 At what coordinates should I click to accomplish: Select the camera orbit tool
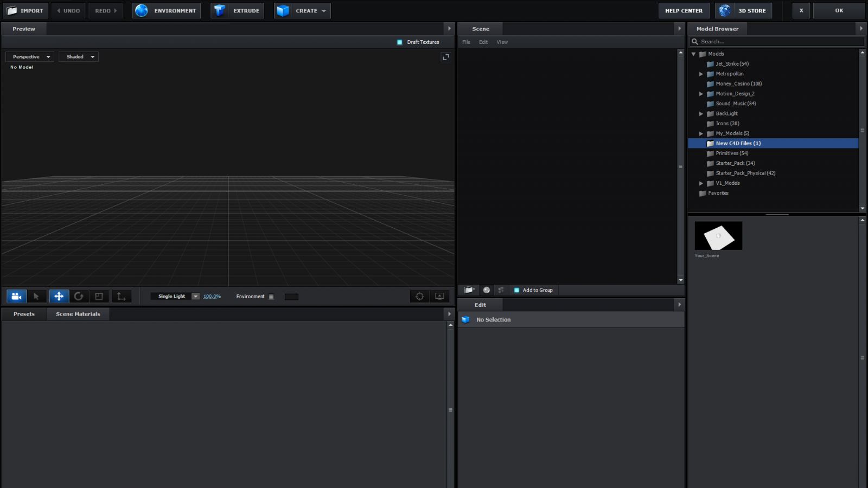tap(16, 296)
